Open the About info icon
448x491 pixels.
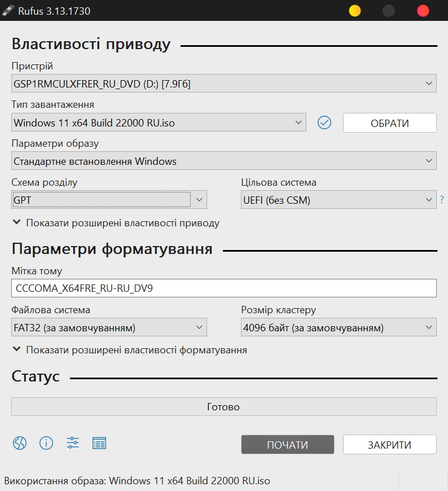(x=46, y=443)
